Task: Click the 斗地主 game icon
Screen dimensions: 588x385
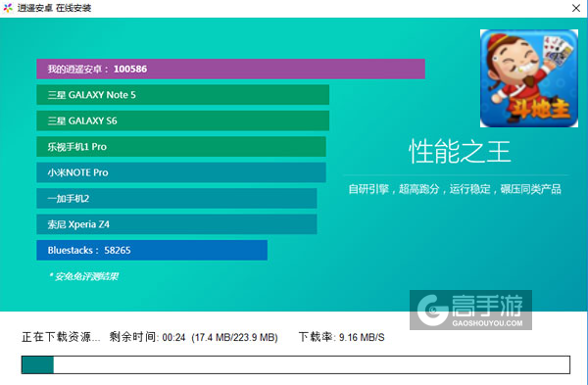Action: point(529,78)
